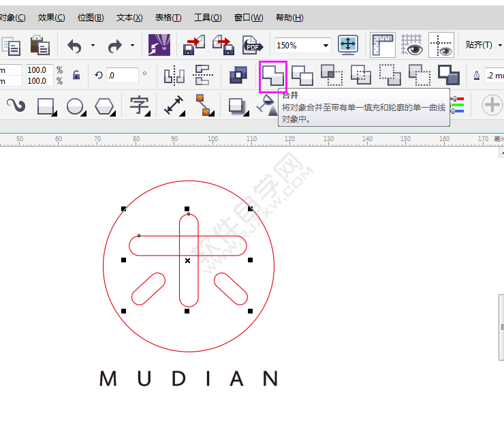Screen dimensions: 504x428
Task: Toggle Show Rulers button
Action: coord(383,45)
